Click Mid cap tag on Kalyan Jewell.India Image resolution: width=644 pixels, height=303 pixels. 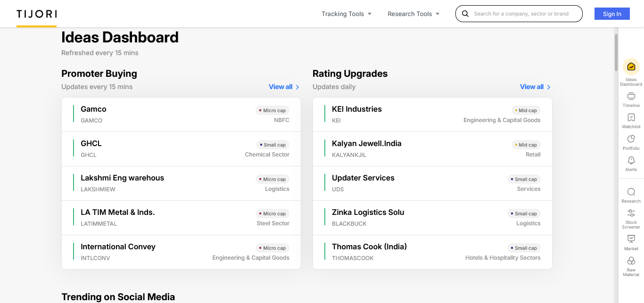point(526,145)
